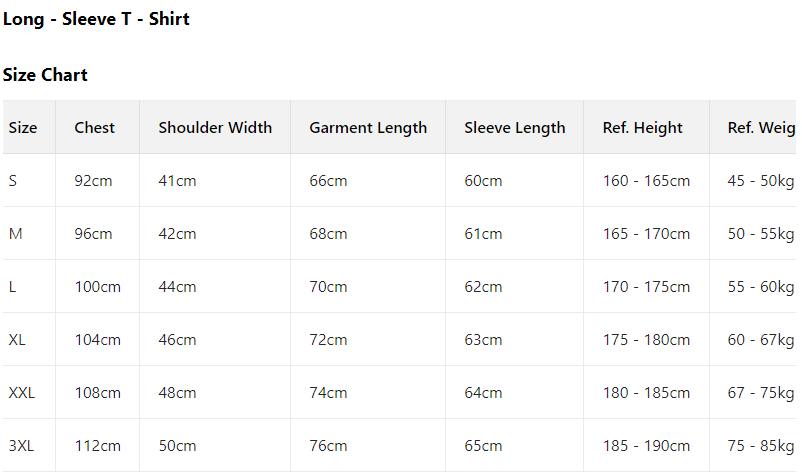Select the '160 - 165cm' height cell
Viewport: 802px width, 472px height.
(x=646, y=181)
